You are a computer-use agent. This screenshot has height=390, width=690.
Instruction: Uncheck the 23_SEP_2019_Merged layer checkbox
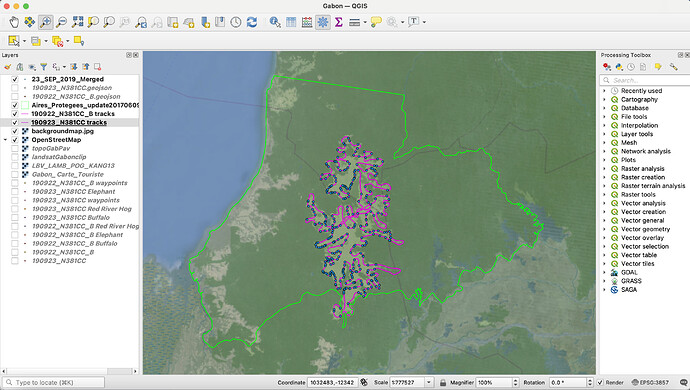(x=15, y=79)
